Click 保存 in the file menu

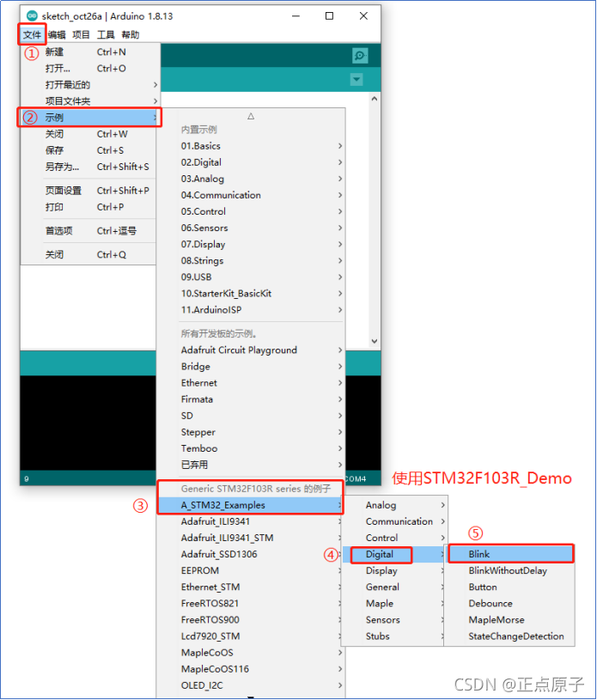click(90, 150)
